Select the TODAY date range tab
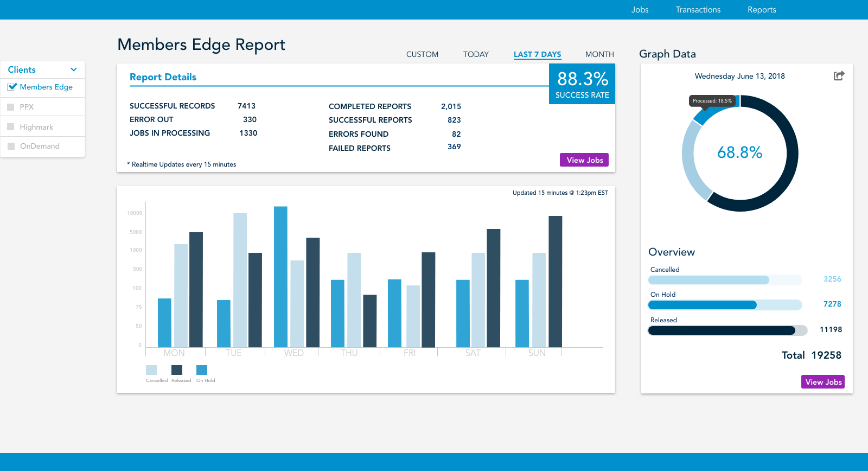 pos(476,54)
